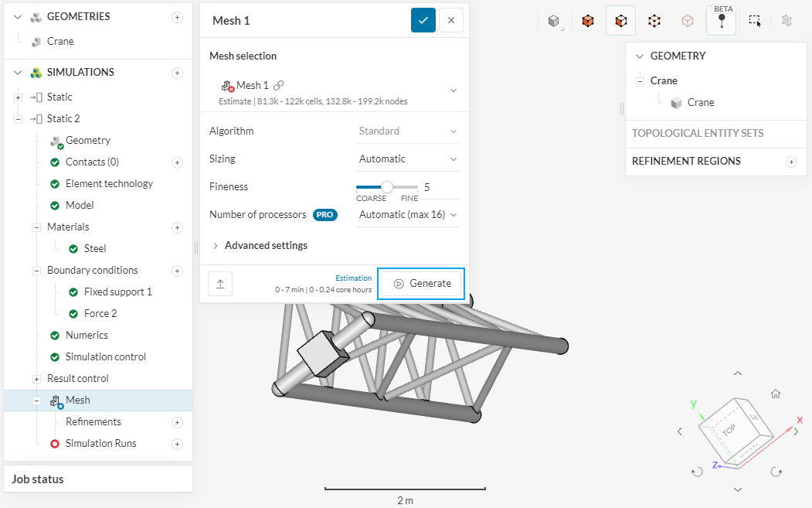
Task: Open the Simulation Runs tree item
Action: point(100,444)
